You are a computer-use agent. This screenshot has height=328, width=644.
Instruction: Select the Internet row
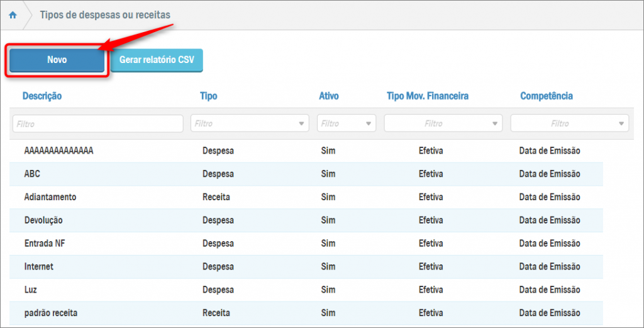39,266
